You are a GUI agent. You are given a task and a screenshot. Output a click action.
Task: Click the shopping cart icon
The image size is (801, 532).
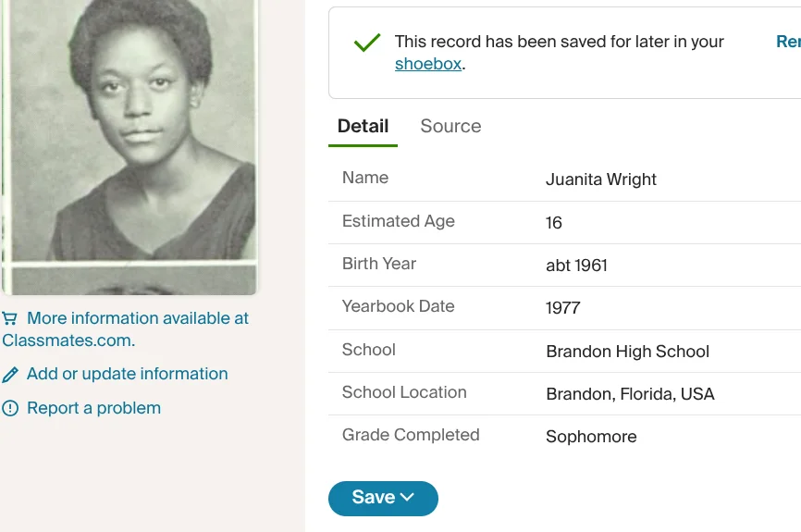pyautogui.click(x=10, y=318)
